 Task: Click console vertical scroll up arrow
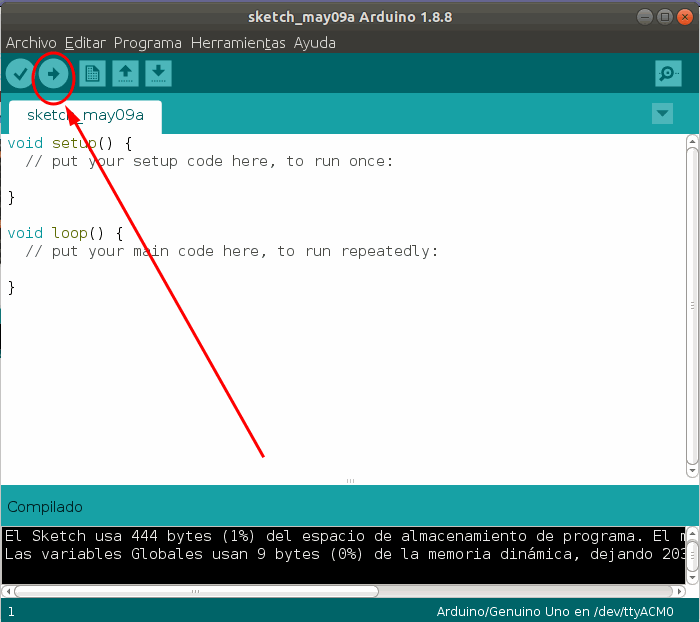(x=692, y=533)
